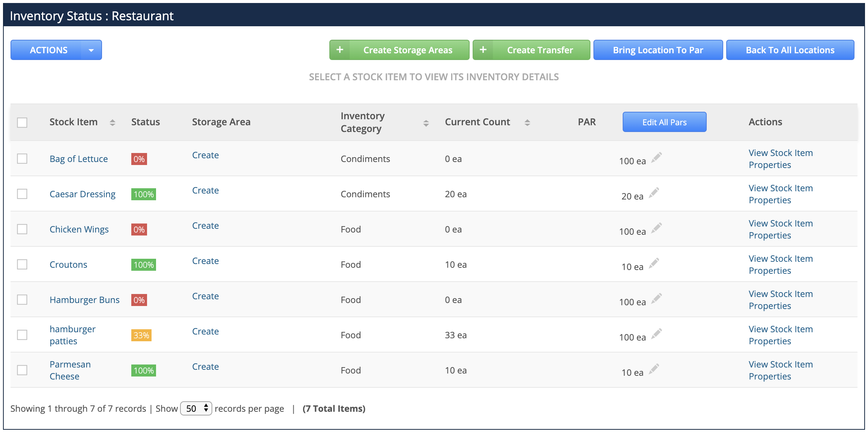Check the Hamburger Buns row checkbox
This screenshot has height=432, width=868.
click(x=22, y=300)
